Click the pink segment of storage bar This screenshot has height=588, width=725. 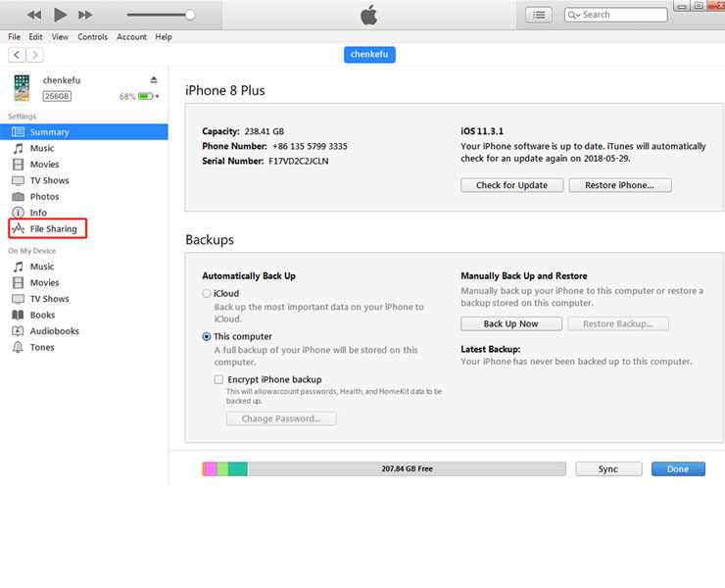211,468
